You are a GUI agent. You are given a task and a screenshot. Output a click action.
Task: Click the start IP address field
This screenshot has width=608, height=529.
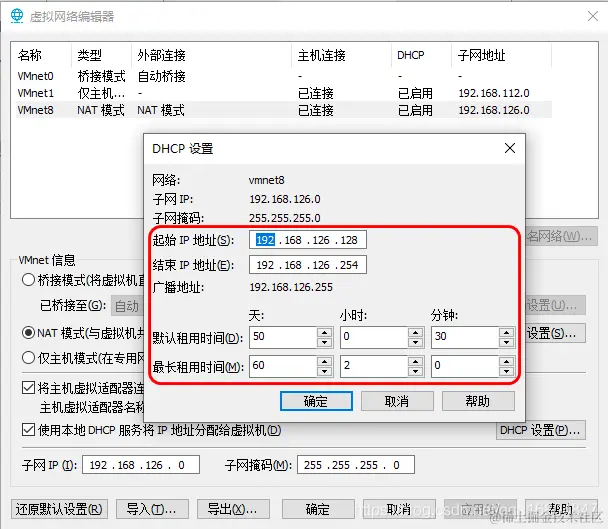pyautogui.click(x=307, y=240)
